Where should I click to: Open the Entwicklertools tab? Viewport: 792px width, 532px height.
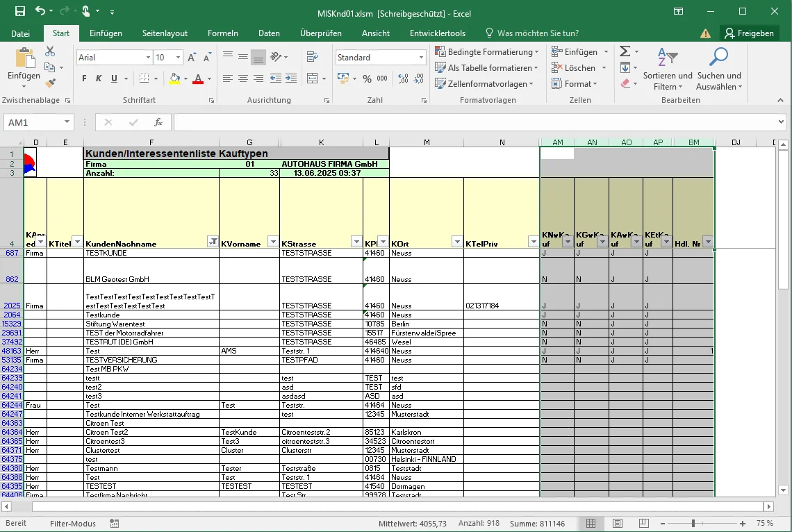pos(438,33)
